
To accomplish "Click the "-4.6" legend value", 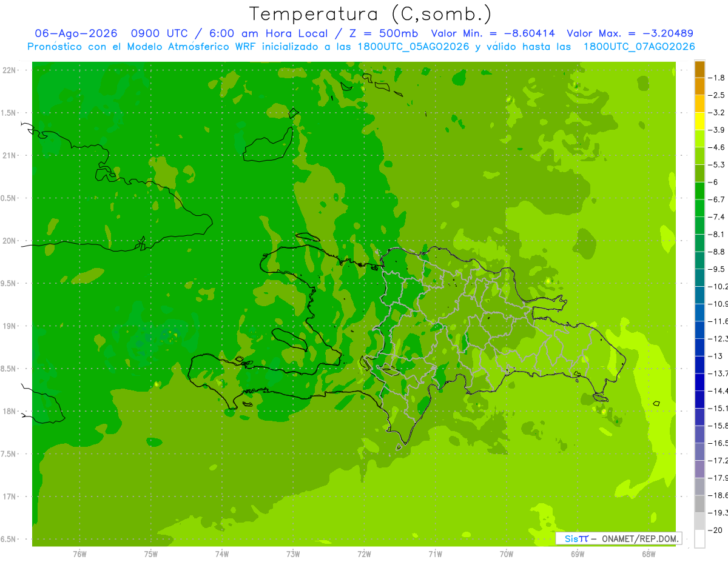I will pyautogui.click(x=716, y=147).
